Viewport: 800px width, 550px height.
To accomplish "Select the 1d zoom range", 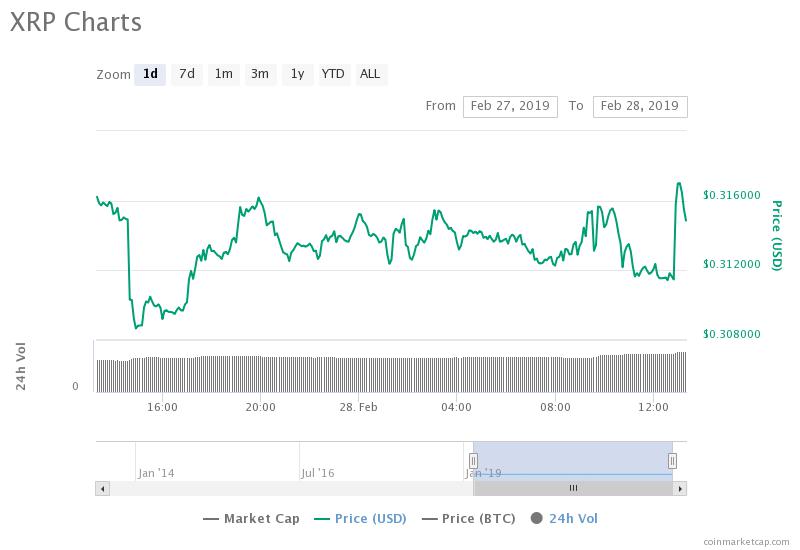I will 150,74.
